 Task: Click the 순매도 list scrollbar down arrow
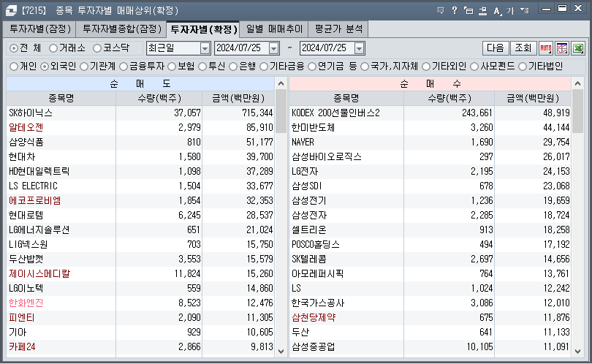pos(281,352)
